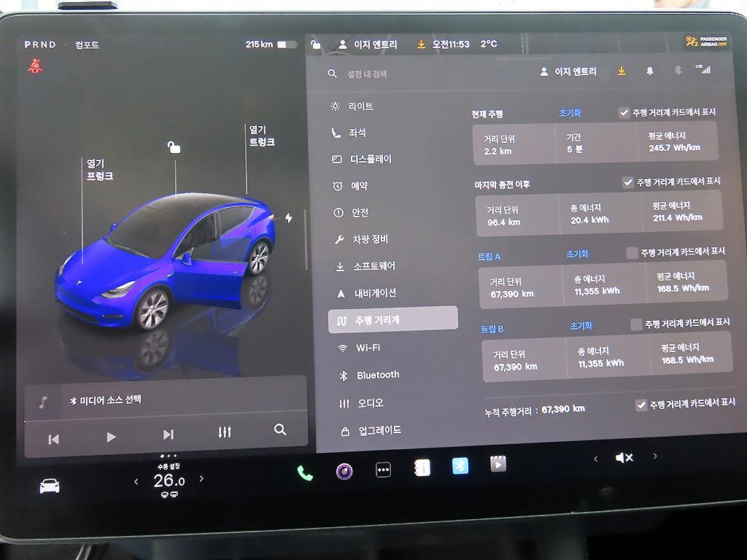
Task: Toggle the 누적 주행거리 odometer card checkbox
Action: pyautogui.click(x=641, y=405)
